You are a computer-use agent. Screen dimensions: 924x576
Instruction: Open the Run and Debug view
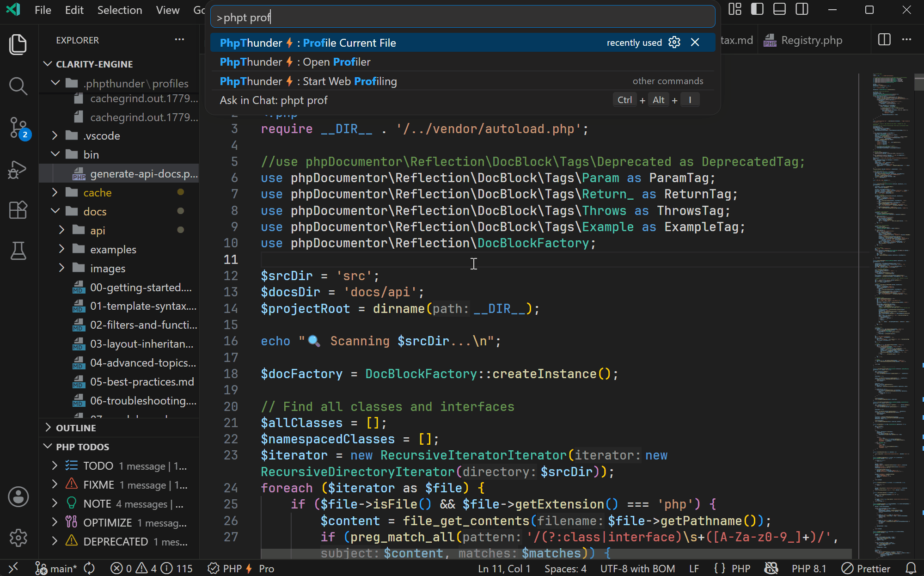pos(18,169)
